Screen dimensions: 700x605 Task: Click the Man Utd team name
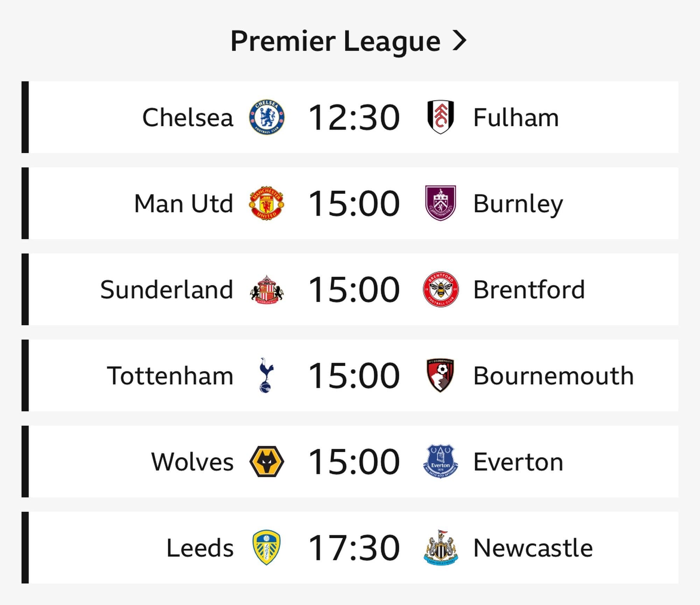click(184, 204)
